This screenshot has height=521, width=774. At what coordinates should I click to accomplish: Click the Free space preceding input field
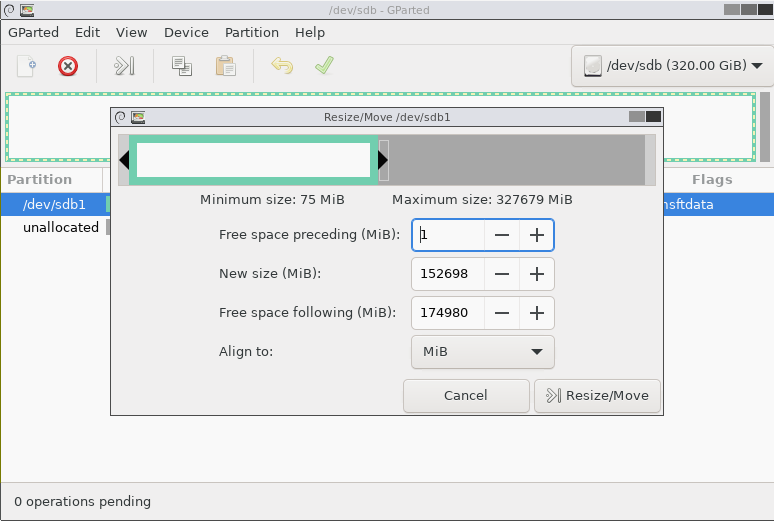pos(448,235)
